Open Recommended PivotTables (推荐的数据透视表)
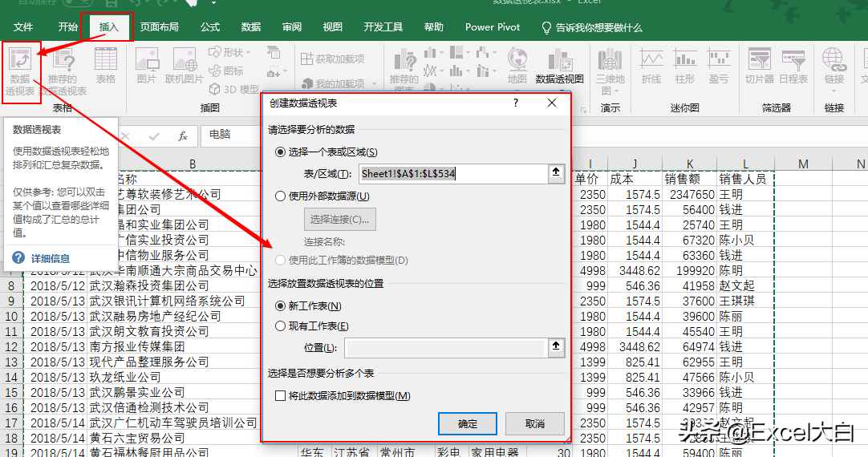 63,72
